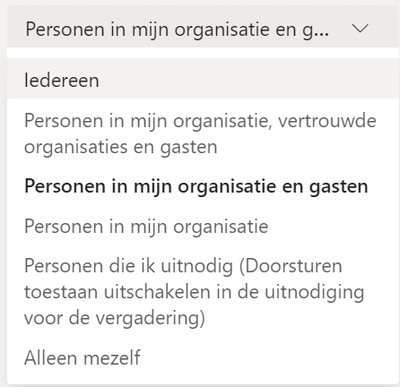
Task: Click the chevron arrow on the dropdown header
Action: click(360, 29)
